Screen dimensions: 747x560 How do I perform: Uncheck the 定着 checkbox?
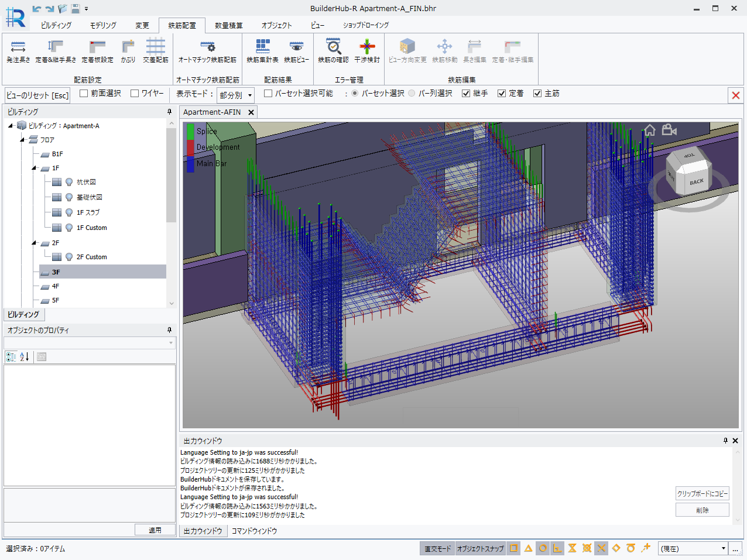(x=502, y=93)
